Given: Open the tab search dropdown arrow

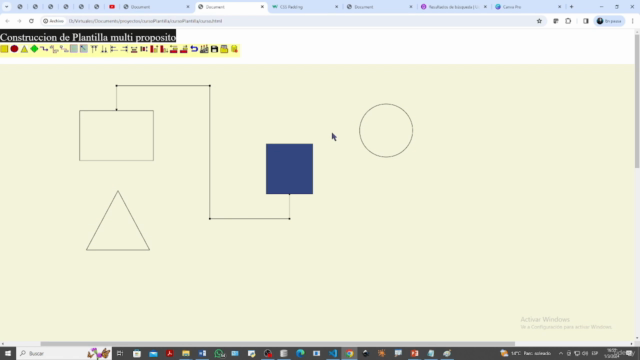Looking at the screenshot, I should (x=7, y=7).
